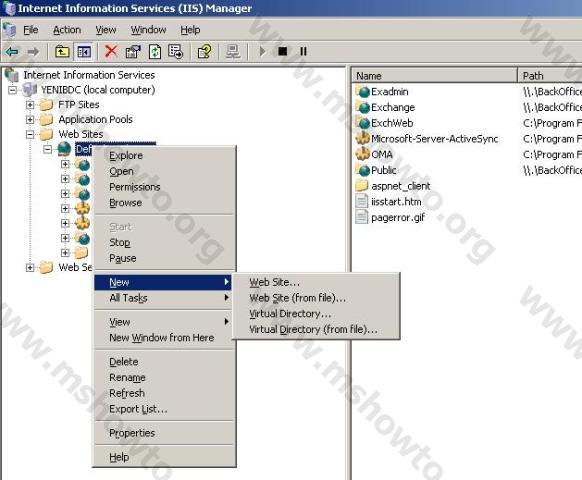Viewport: 582px width, 480px height.
Task: Select Web Site (from file)... option
Action: (316, 298)
